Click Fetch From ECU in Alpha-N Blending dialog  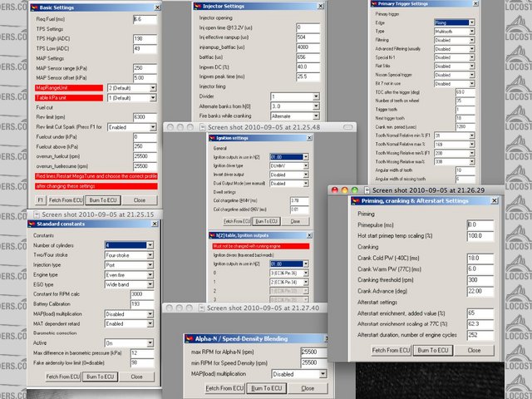[224, 388]
